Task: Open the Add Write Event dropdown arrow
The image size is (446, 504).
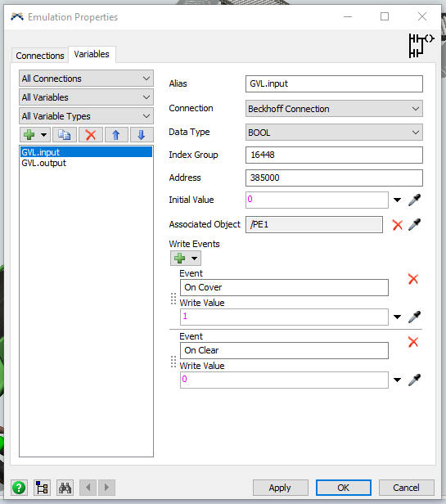Action: click(x=194, y=258)
